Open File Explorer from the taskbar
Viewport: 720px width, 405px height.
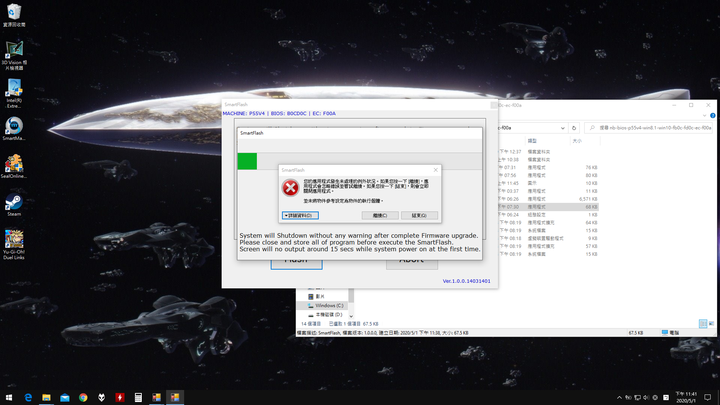click(46, 397)
